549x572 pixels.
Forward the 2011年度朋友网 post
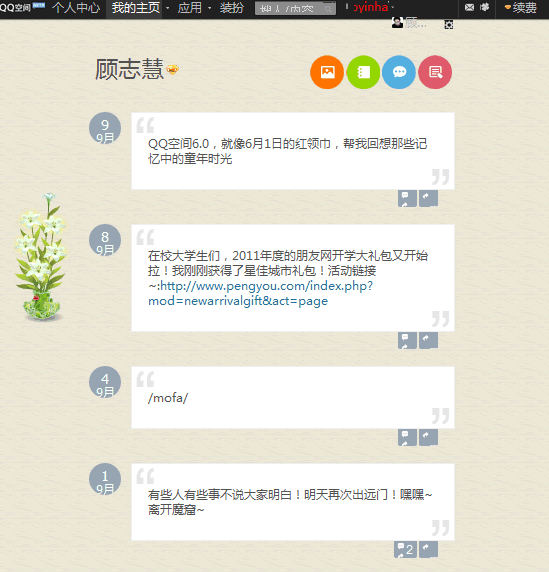point(428,341)
